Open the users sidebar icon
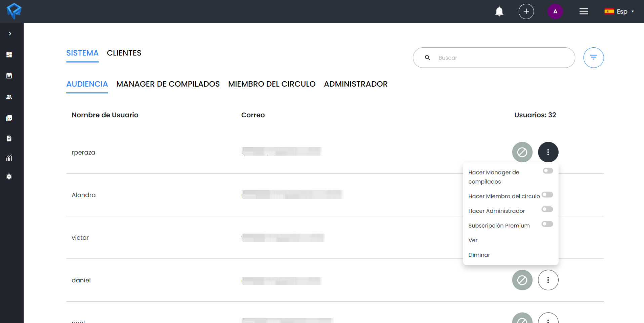 point(9,97)
